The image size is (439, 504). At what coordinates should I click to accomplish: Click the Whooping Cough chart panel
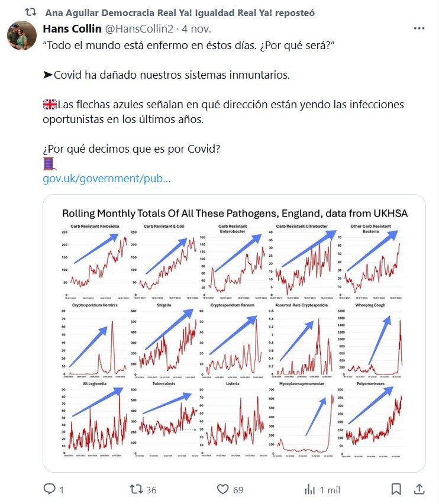(x=373, y=341)
